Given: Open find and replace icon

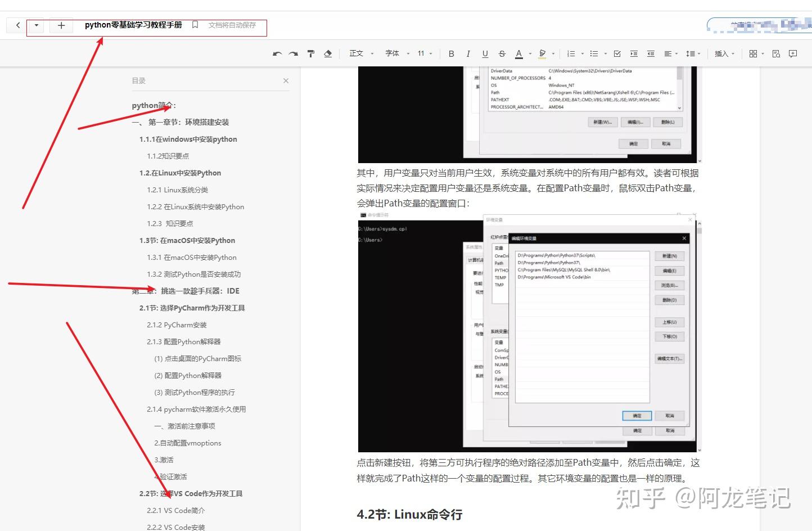Looking at the screenshot, I should tap(777, 54).
